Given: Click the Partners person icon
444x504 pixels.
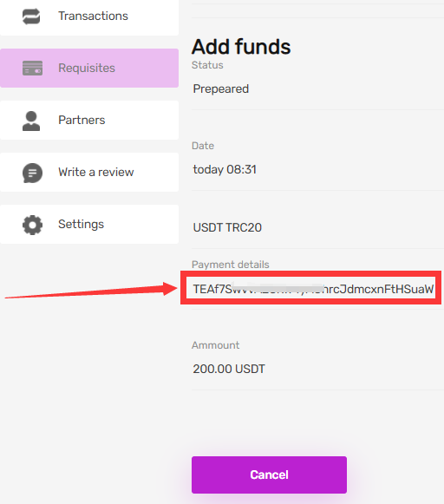Looking at the screenshot, I should click(x=31, y=121).
